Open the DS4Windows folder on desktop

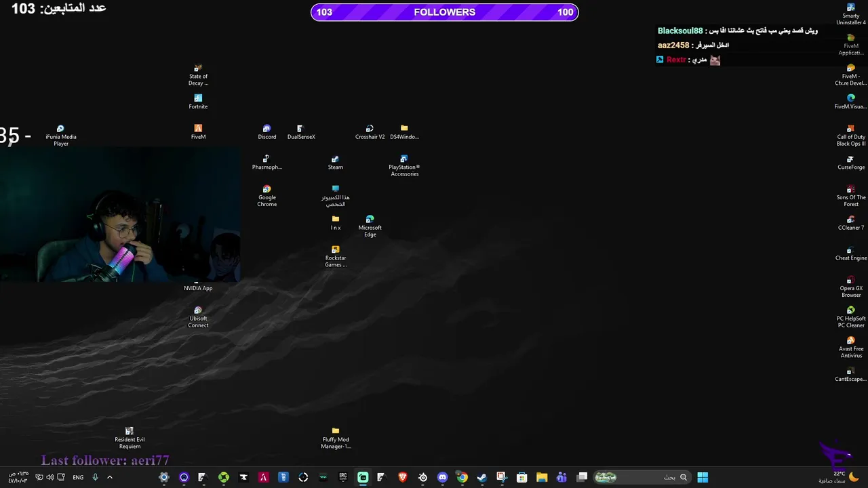(404, 131)
